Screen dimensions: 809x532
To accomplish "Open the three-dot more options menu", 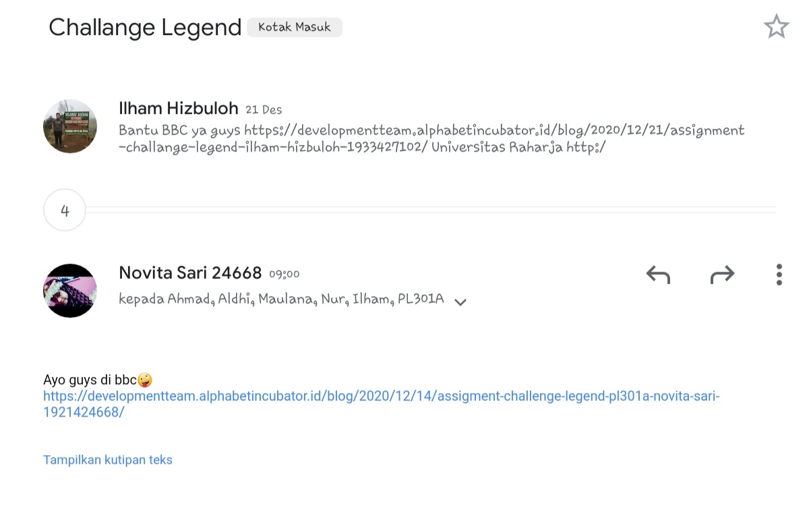I will [779, 274].
